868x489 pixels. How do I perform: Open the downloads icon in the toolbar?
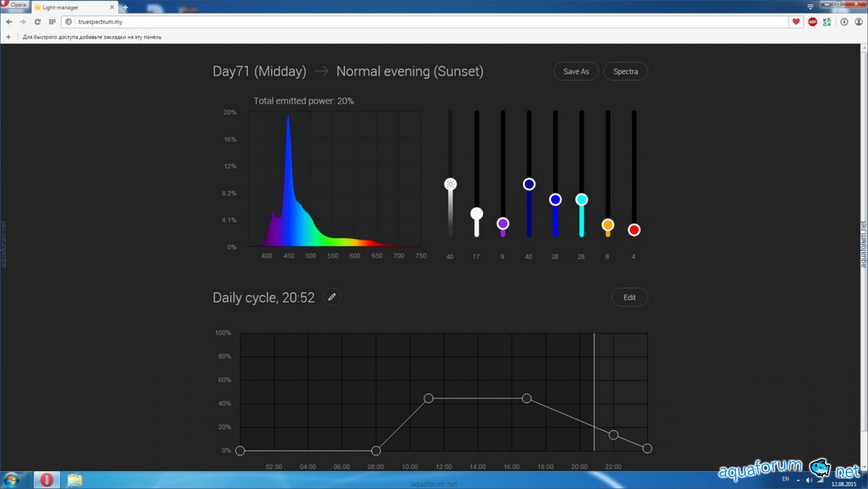tap(844, 22)
